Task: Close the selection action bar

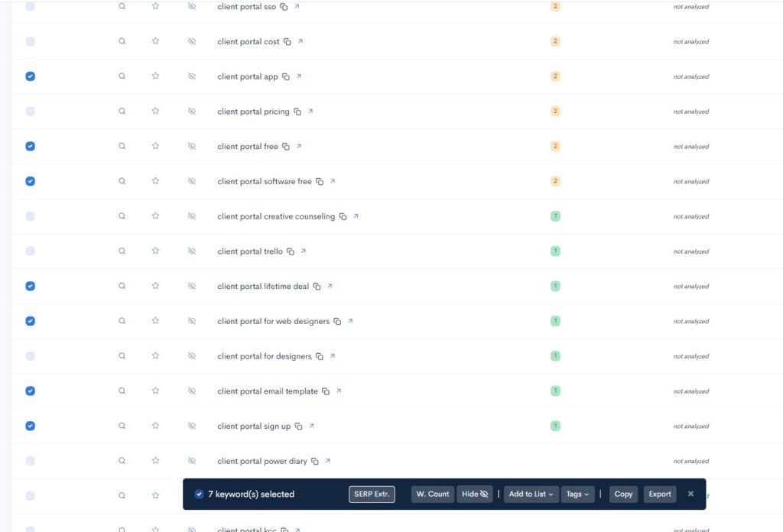Action: (x=690, y=494)
